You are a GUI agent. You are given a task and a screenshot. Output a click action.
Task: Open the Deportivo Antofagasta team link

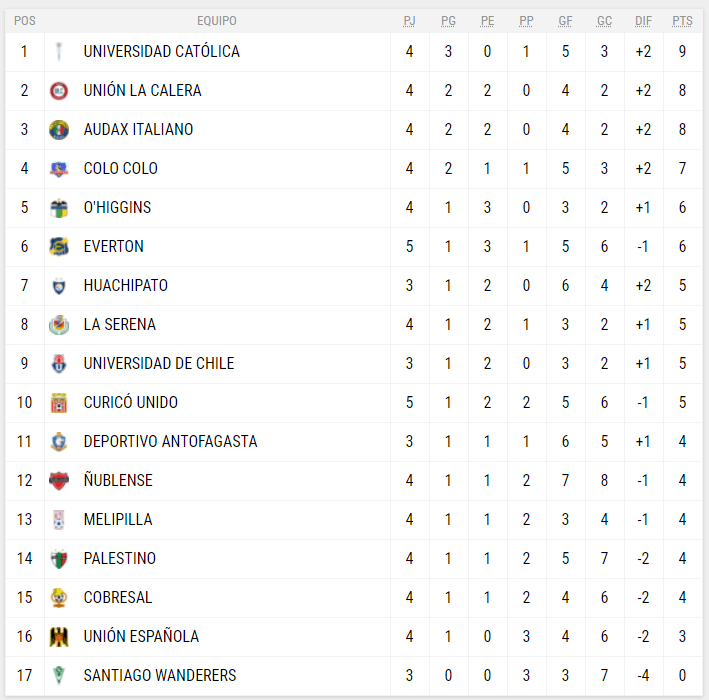tap(170, 441)
